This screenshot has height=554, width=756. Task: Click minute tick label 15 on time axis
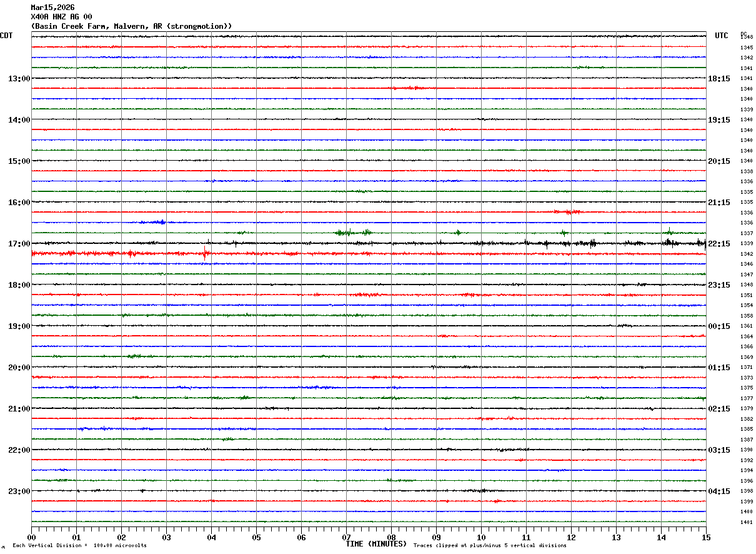pos(706,537)
